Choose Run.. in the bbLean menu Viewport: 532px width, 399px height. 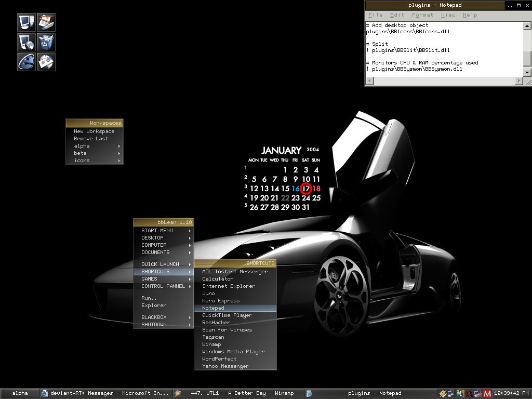164,298
